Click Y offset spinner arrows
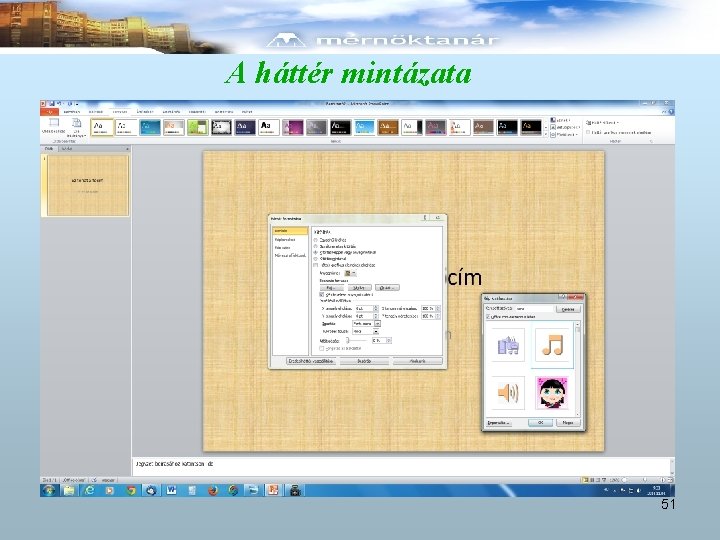The width and height of the screenshot is (720, 540). [x=376, y=316]
